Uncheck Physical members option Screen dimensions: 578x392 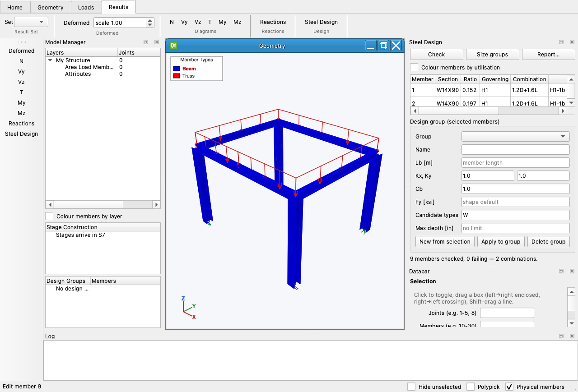[509, 387]
